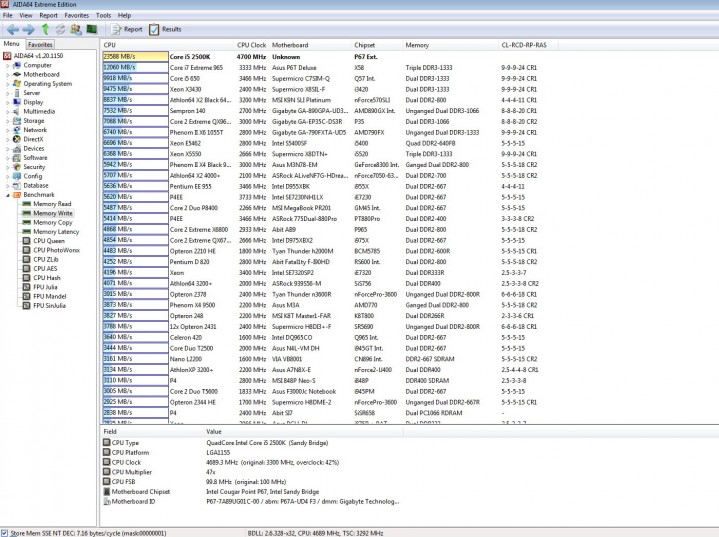
Task: Click the users icon in the toolbar
Action: [76, 29]
